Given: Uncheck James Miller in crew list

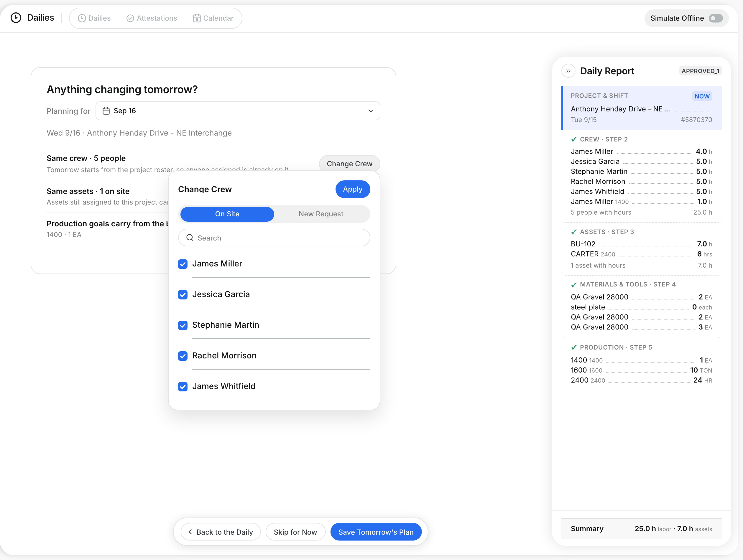Looking at the screenshot, I should (183, 264).
